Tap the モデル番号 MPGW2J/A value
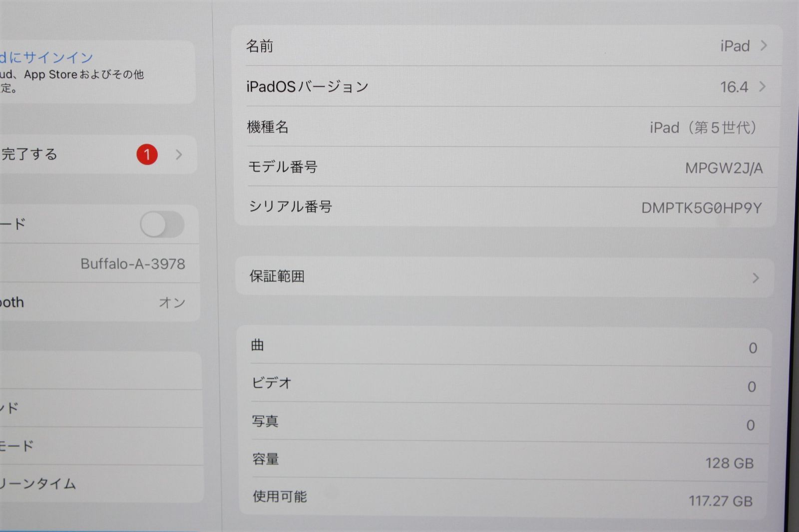Viewport: 799px width, 532px height. point(724,169)
